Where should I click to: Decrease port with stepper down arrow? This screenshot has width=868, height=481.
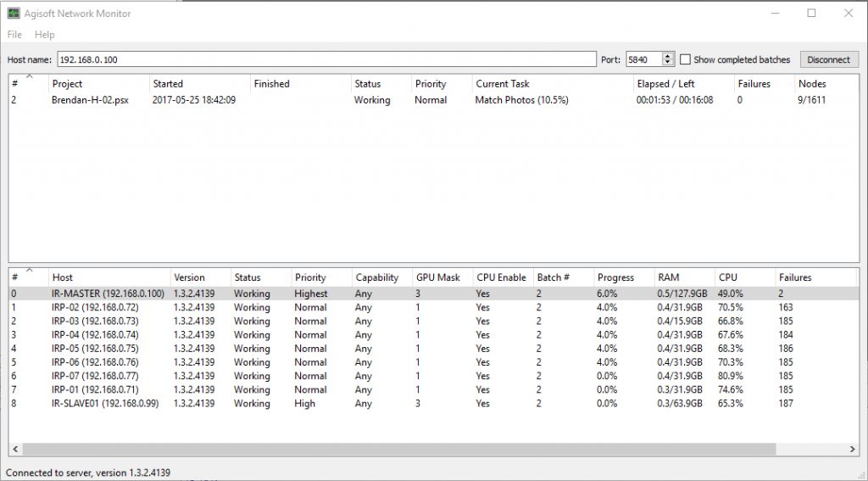tap(668, 63)
